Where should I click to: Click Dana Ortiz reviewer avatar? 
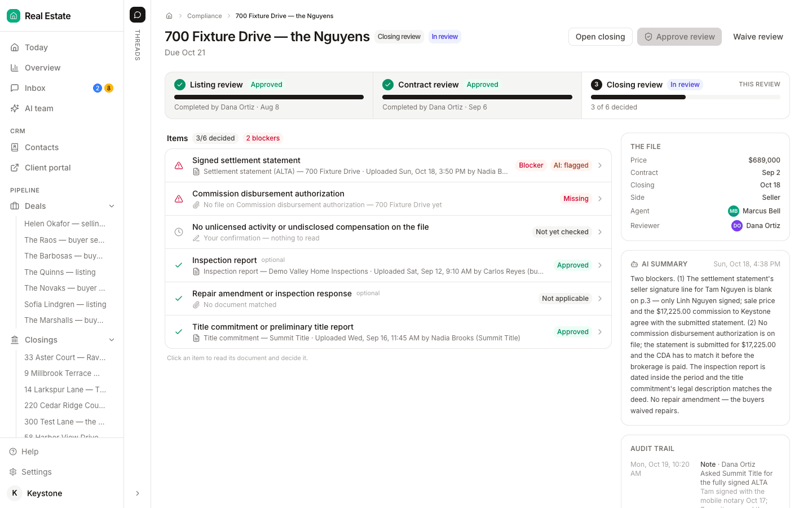coord(737,226)
